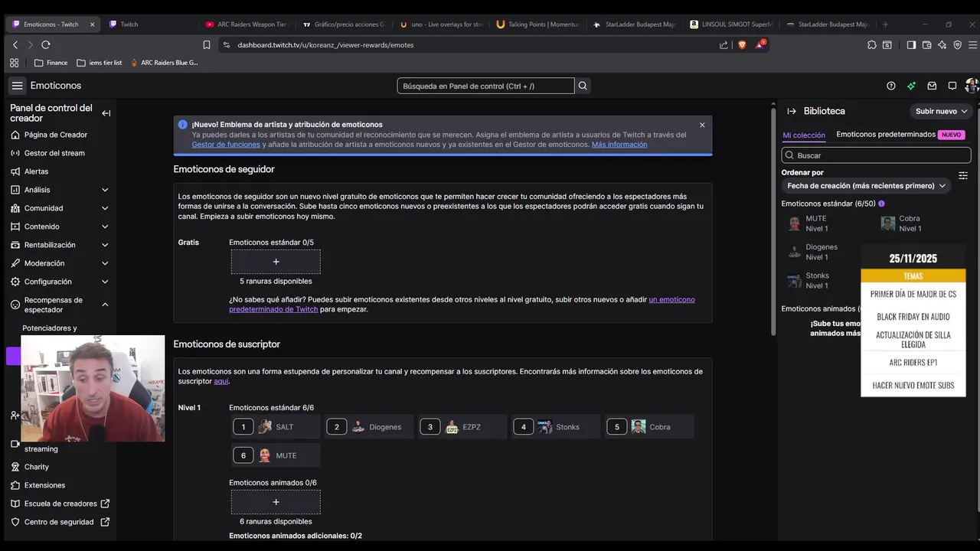Click the share icon in address bar
This screenshot has width=980, height=551.
(724, 45)
